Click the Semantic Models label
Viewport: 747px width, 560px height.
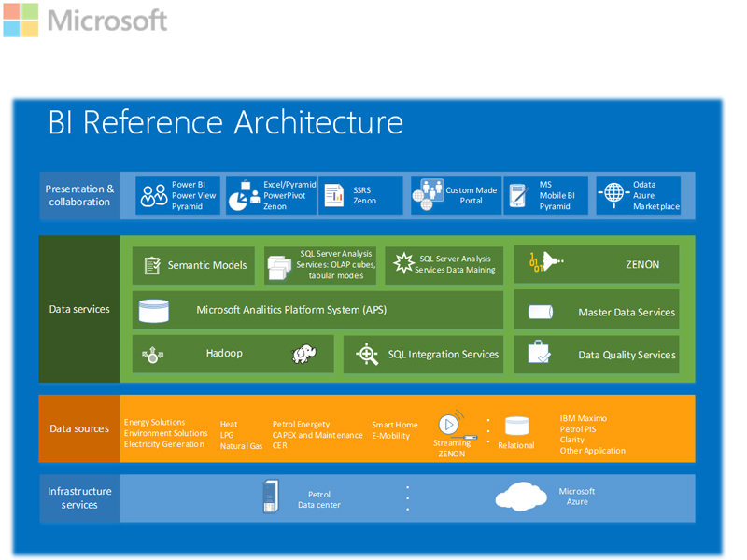tap(207, 265)
